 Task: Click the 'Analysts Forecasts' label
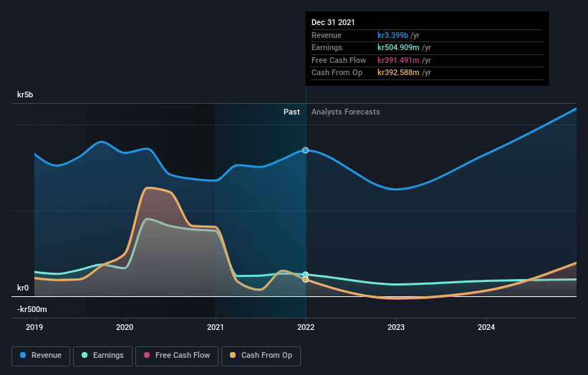tap(346, 112)
